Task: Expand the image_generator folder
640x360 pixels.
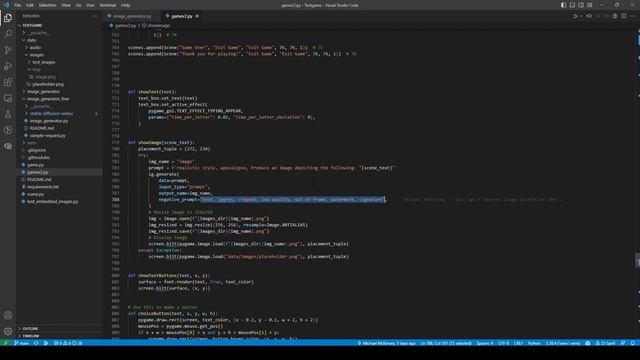Action: pos(43,91)
